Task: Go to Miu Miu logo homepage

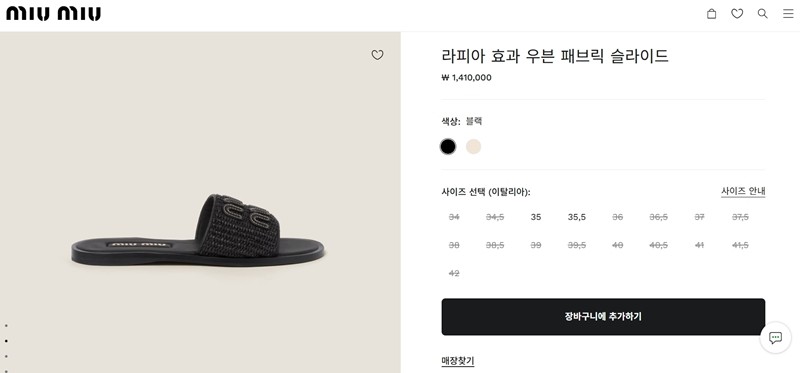Action: (x=54, y=14)
